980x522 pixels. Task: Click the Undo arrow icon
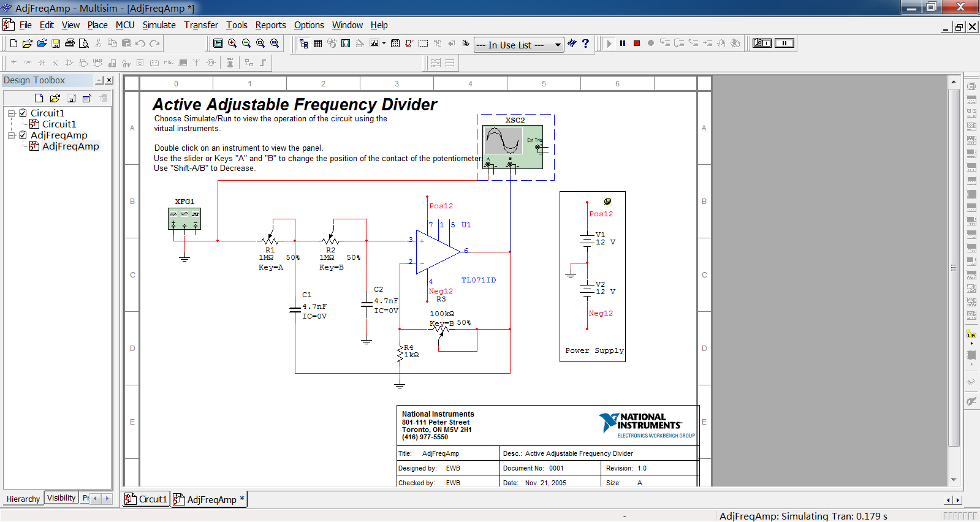140,43
